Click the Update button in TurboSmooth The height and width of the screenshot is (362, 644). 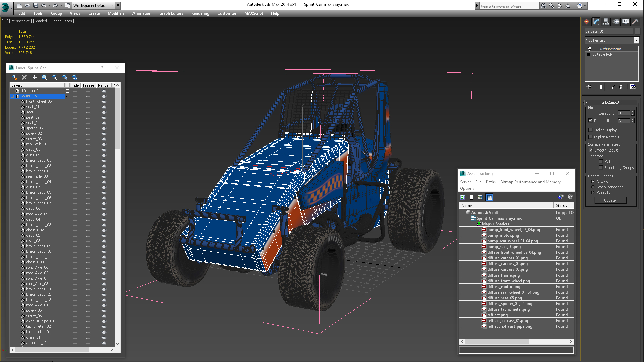pyautogui.click(x=610, y=200)
